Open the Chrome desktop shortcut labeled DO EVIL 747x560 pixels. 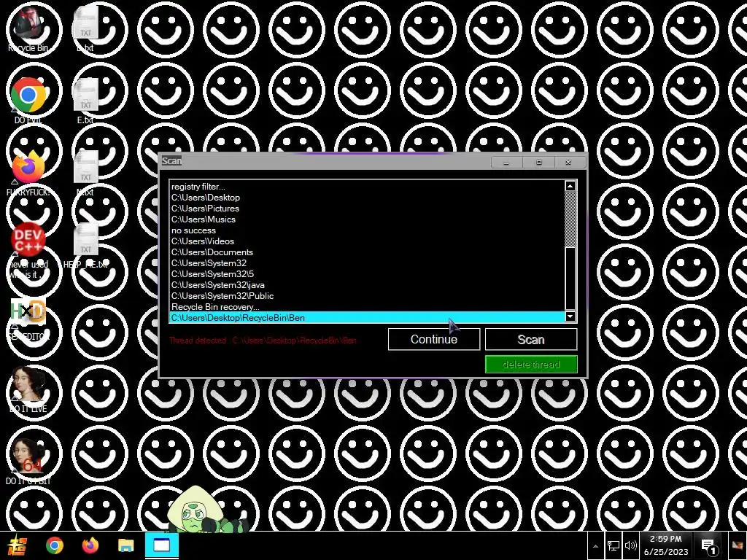pyautogui.click(x=28, y=100)
